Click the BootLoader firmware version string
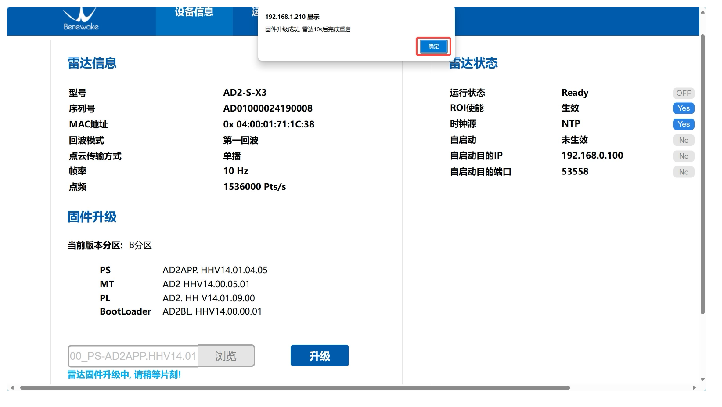722x407 pixels. 212,312
